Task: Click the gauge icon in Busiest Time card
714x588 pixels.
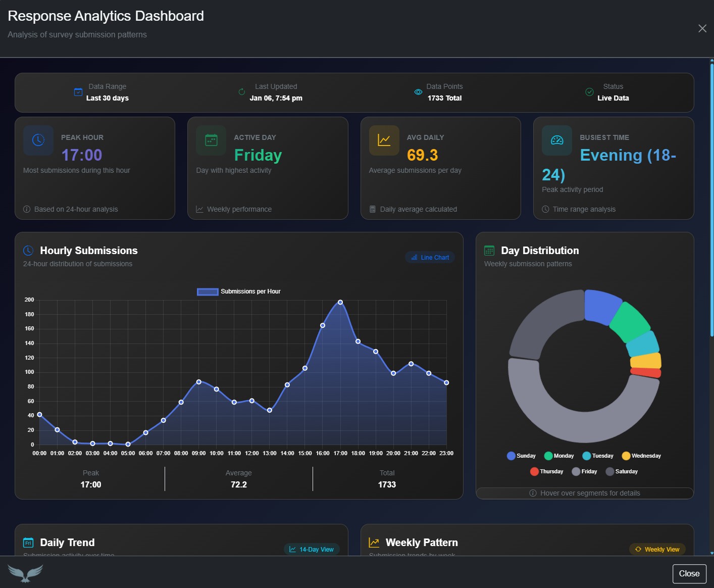Action: [557, 140]
